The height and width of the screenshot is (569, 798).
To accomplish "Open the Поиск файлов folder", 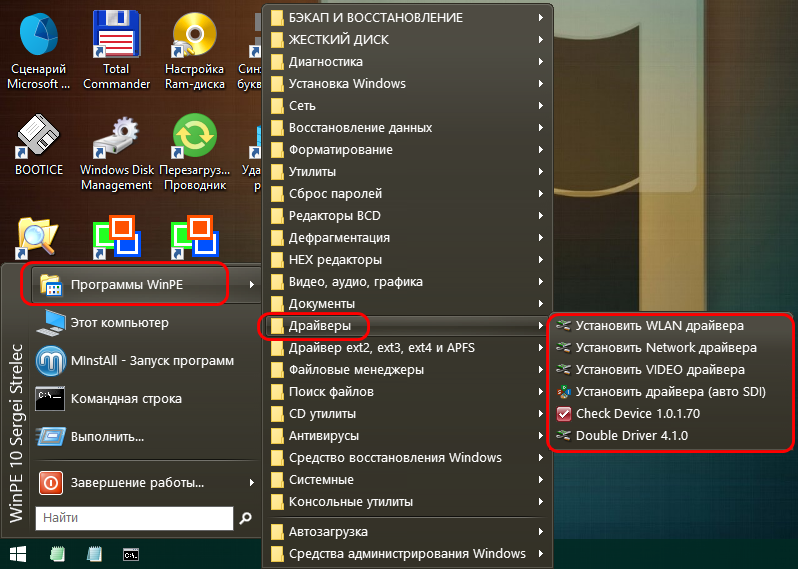I will [407, 392].
